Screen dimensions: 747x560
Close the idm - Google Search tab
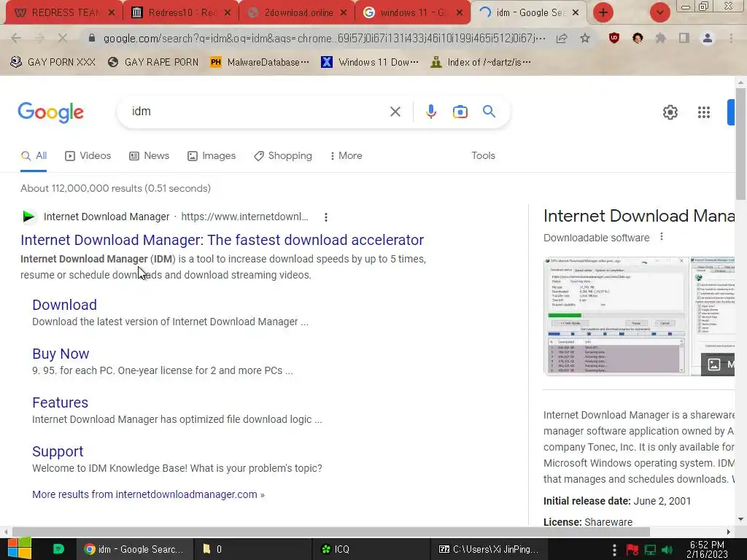click(576, 13)
